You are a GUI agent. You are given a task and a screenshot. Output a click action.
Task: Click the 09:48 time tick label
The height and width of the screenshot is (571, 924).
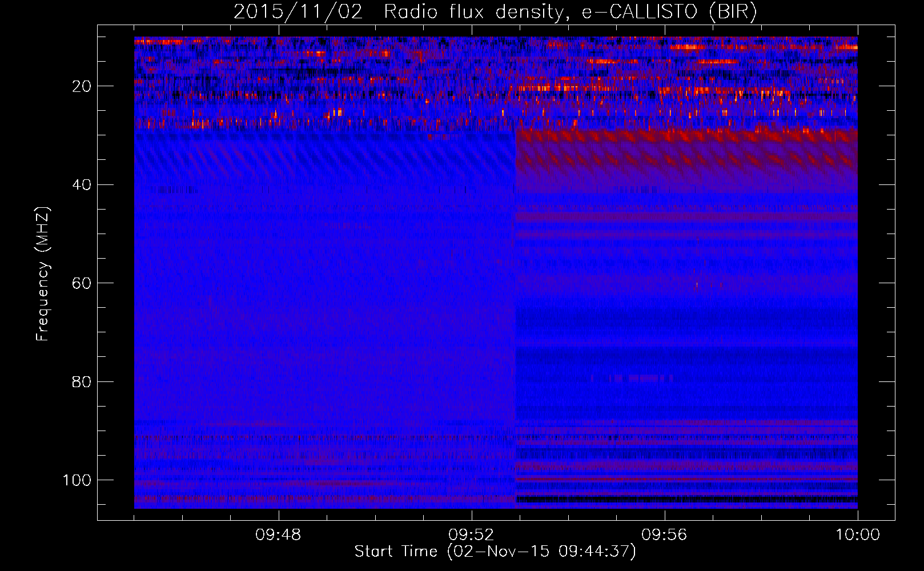pos(278,535)
